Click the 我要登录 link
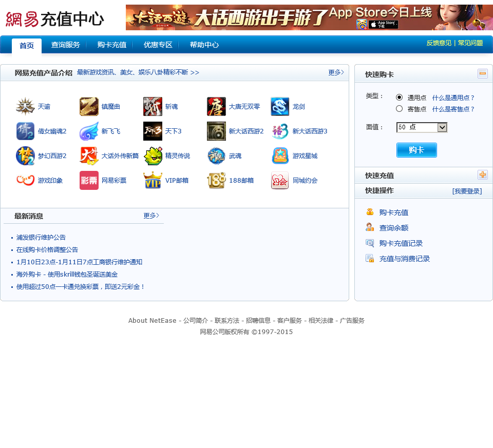Image resolution: width=493 pixels, height=448 pixels. [467, 191]
